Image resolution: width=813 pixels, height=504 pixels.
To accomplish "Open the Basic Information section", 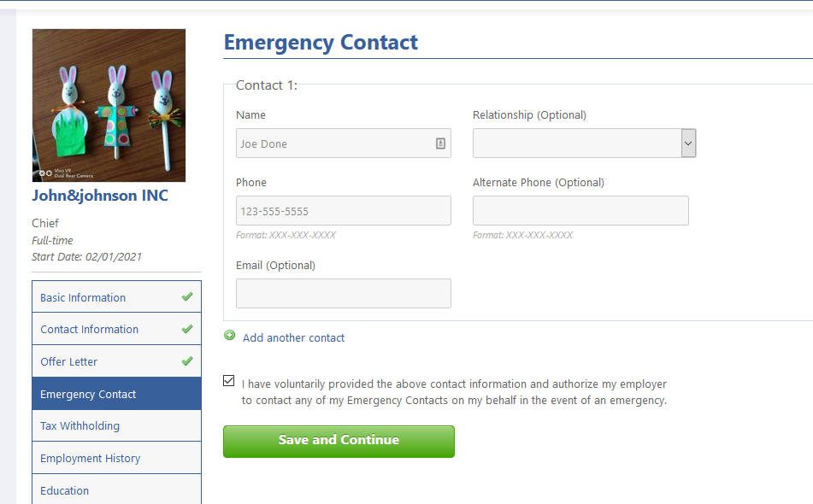I will point(83,297).
